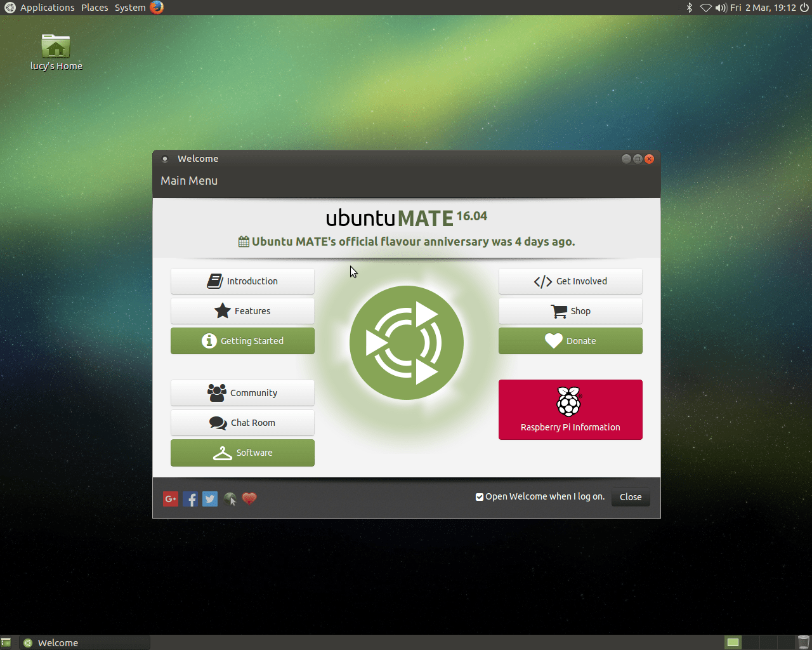Click the globe website icon in footer

click(230, 499)
